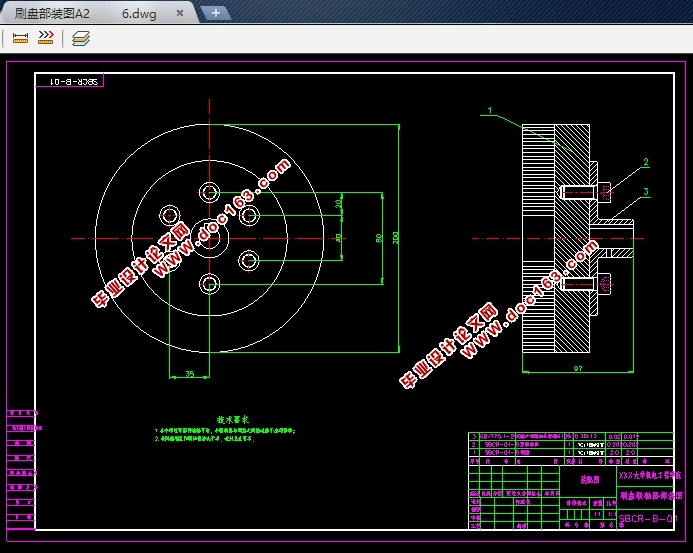693x553 pixels.
Task: Select the continuous measure tool with red arrows
Action: [46, 38]
